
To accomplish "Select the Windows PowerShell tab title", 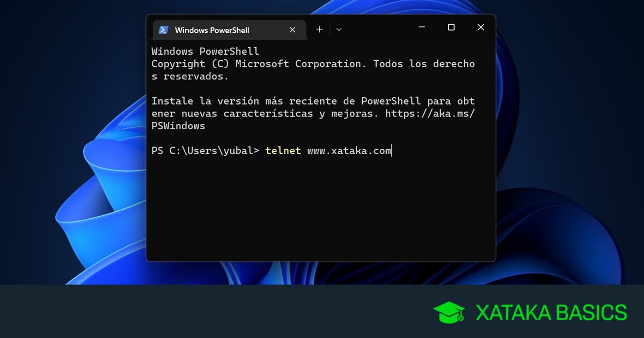I will [212, 30].
